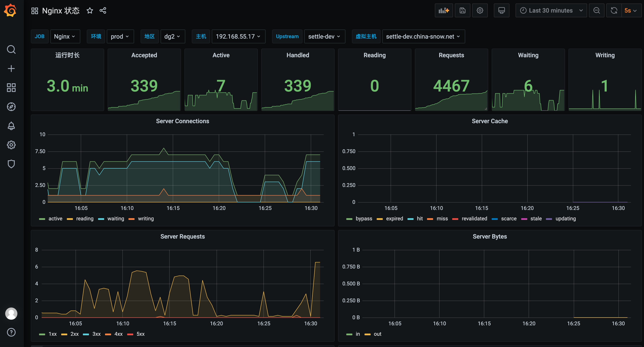Click the 3xx legend color swatch
This screenshot has height=347, width=644.
(x=86, y=334)
